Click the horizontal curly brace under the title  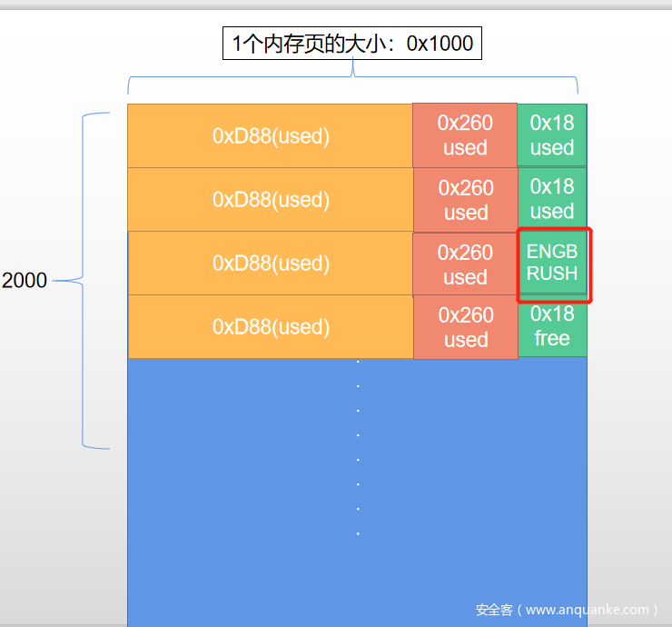pyautogui.click(x=351, y=79)
